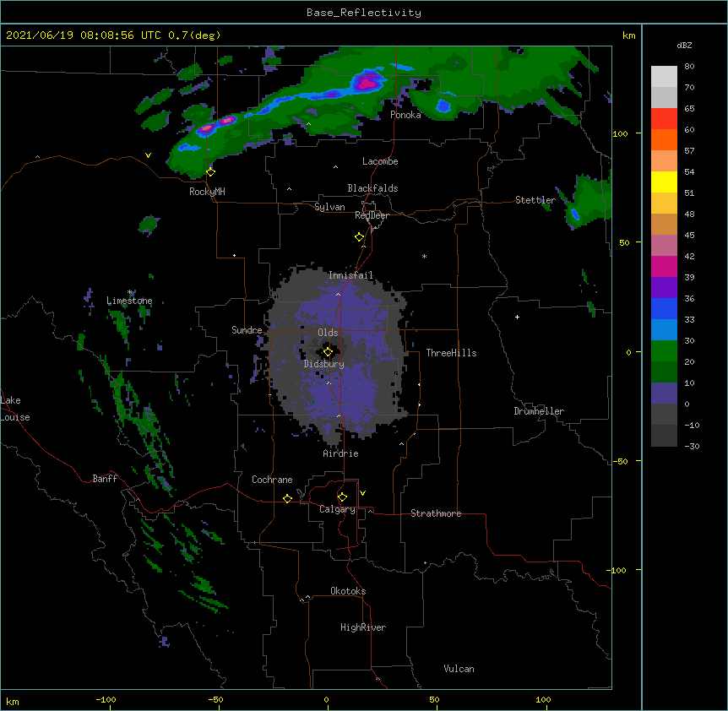Click the asterisk marker above Limestone label
The width and height of the screenshot is (728, 711).
tap(130, 292)
